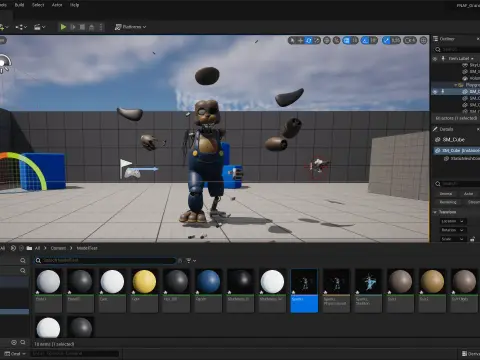Toggle scale snapping

pos(386,40)
